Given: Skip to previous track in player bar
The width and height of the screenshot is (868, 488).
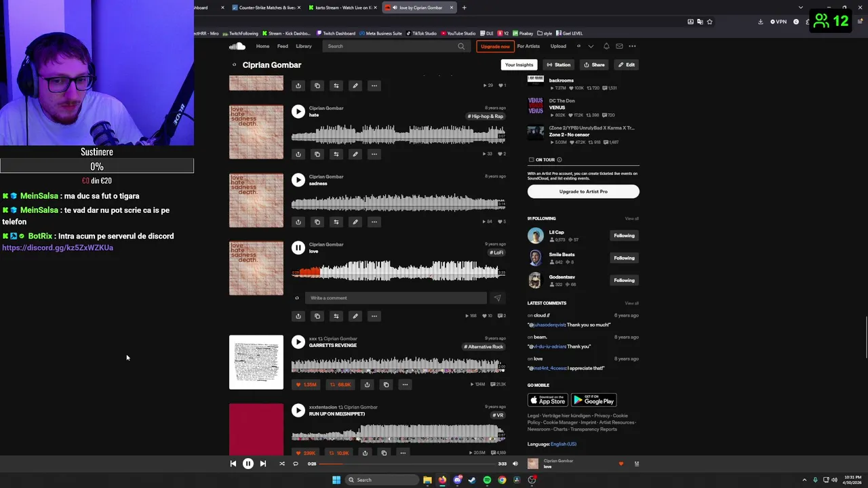Looking at the screenshot, I should pos(233,464).
